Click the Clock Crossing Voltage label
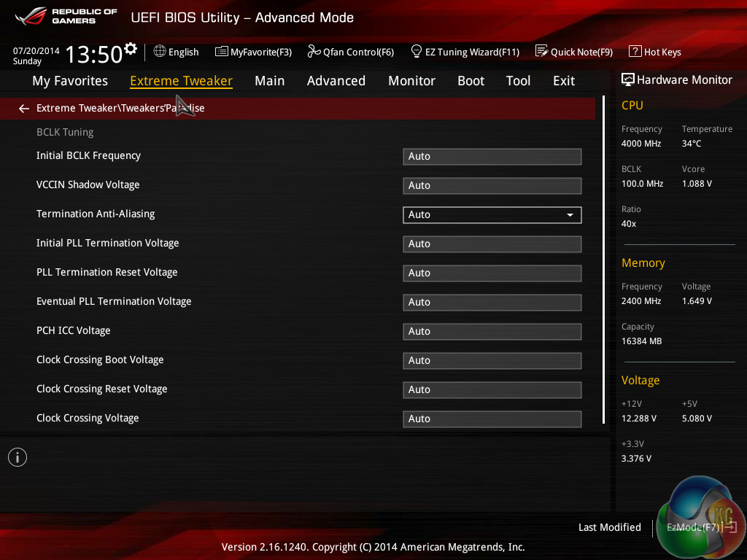The image size is (747, 560). [x=88, y=418]
